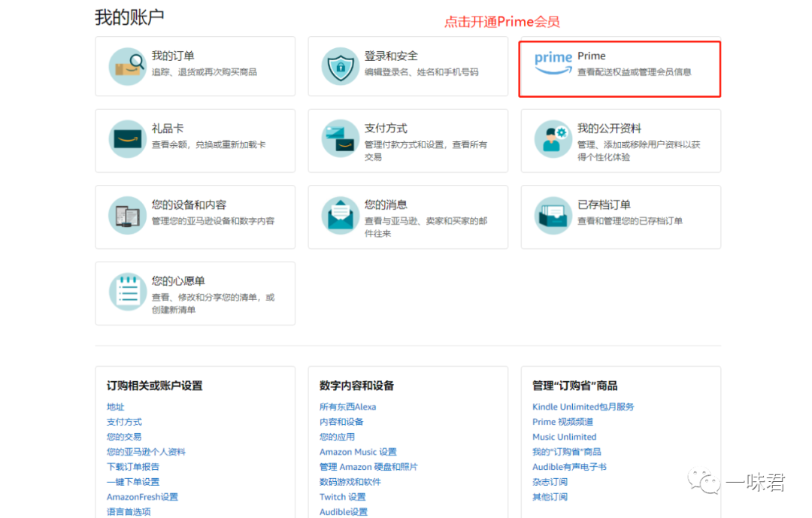Open the 已存档订单 card title
812x518 pixels.
coord(604,204)
